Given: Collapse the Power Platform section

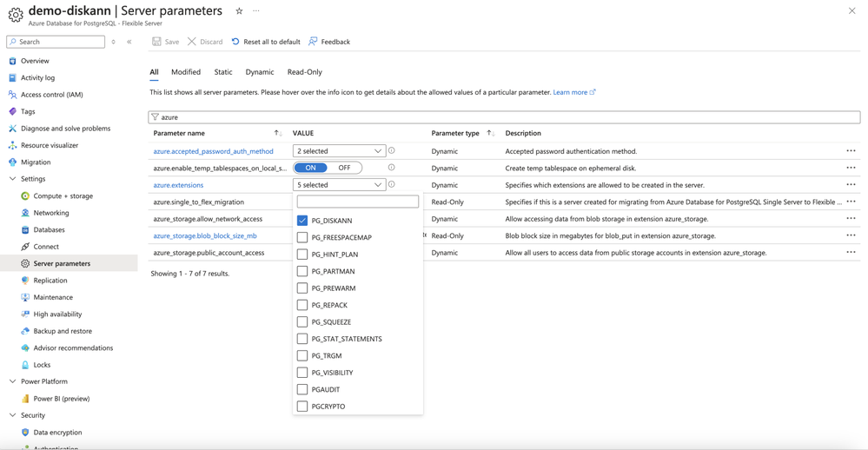Looking at the screenshot, I should pos(13,381).
